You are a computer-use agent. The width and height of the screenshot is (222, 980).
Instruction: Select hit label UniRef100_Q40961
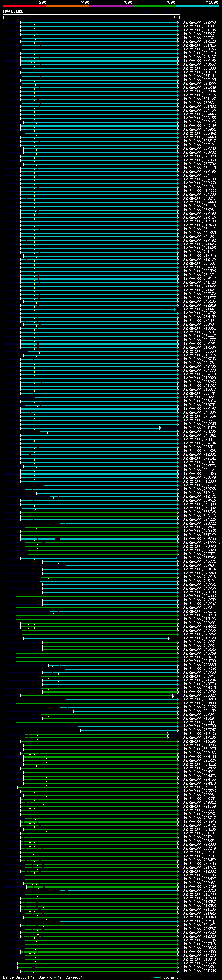(x=199, y=129)
